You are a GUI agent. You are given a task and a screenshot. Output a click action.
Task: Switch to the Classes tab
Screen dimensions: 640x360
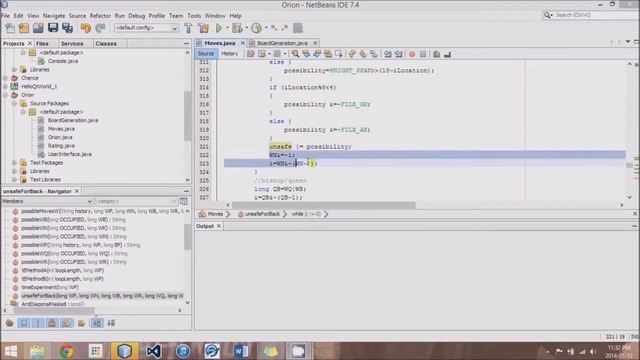pyautogui.click(x=106, y=43)
